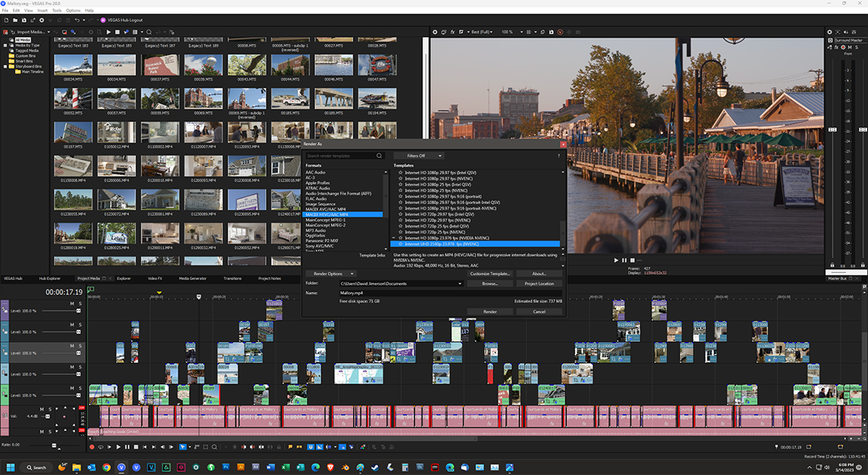Screen dimensions: 868x475
Task: Open preview quality Best (Full) dropdown
Action: pos(481,32)
